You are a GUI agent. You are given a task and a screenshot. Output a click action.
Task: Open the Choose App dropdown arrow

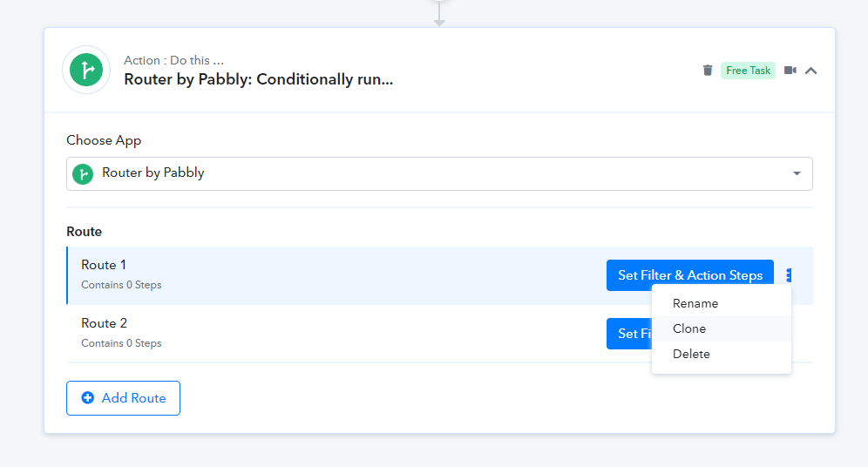tap(797, 173)
